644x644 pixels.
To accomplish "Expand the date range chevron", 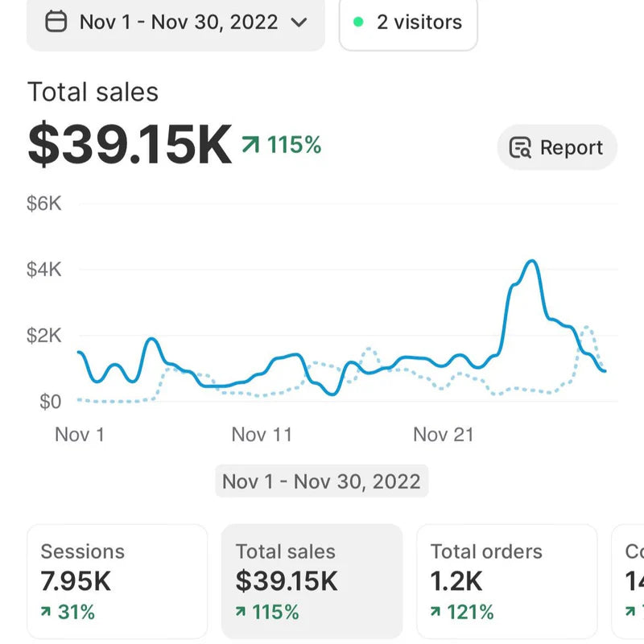I will [x=299, y=22].
